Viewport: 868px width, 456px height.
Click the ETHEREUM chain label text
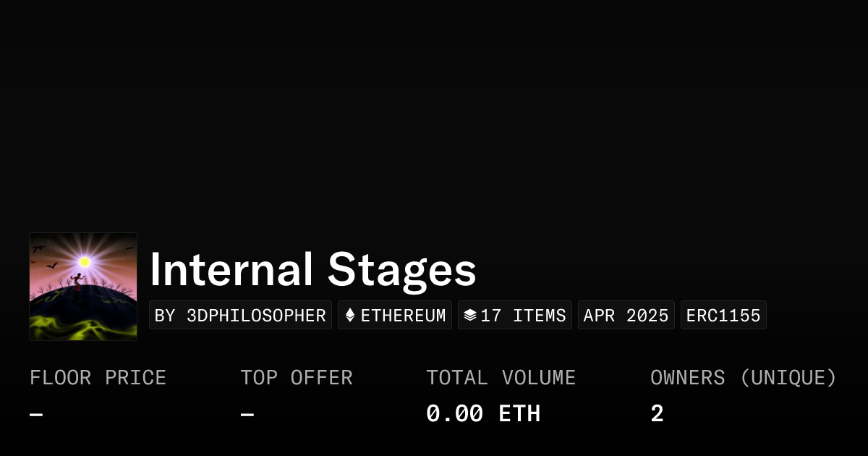point(403,316)
